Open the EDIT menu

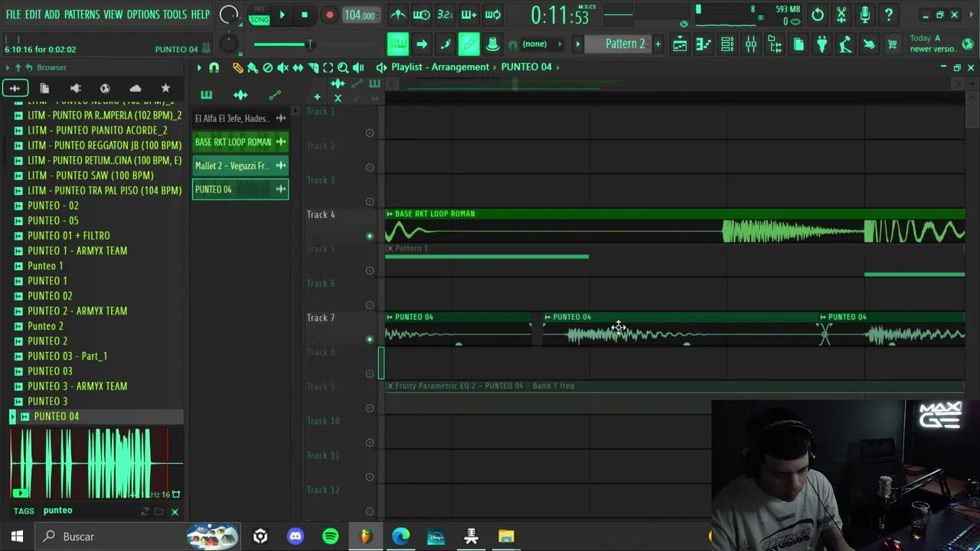33,15
